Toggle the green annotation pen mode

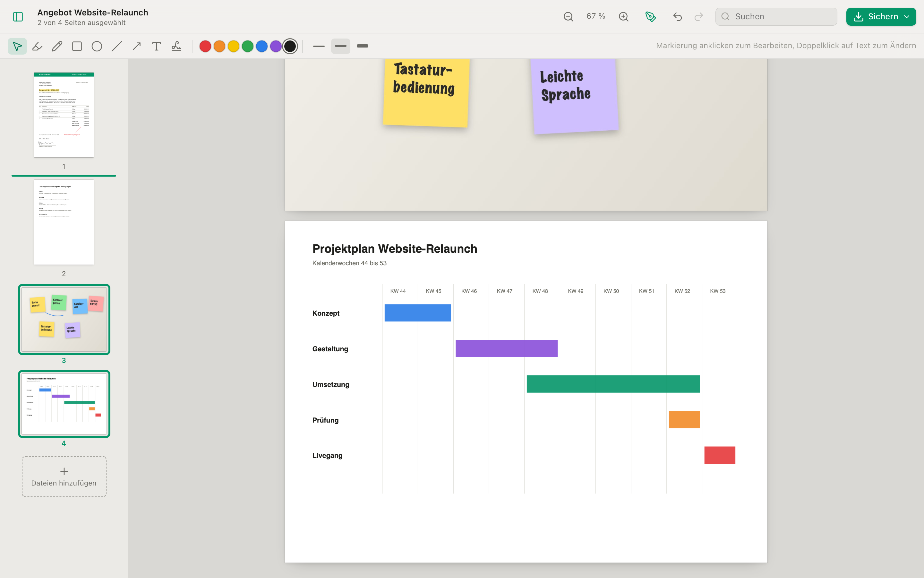[x=650, y=16]
